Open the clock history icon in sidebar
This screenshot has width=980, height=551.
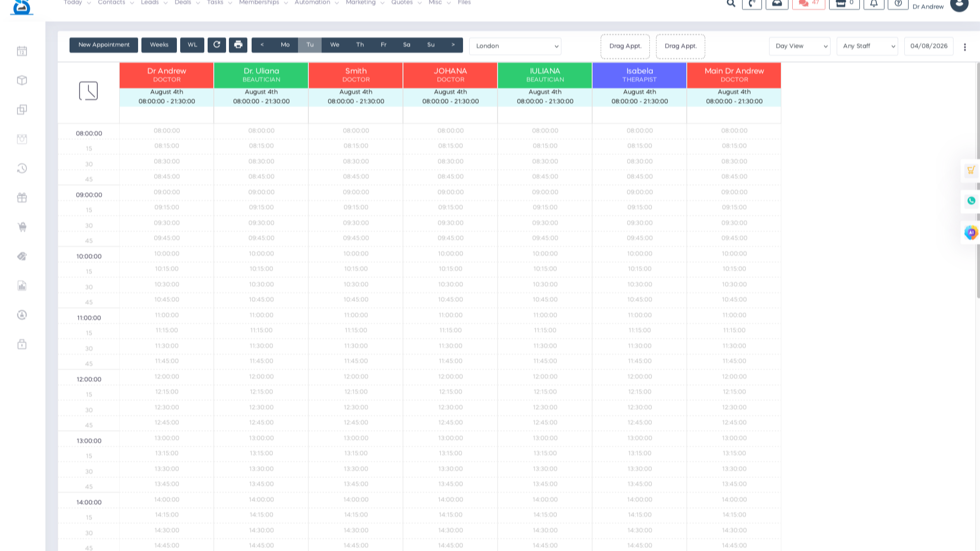point(22,168)
